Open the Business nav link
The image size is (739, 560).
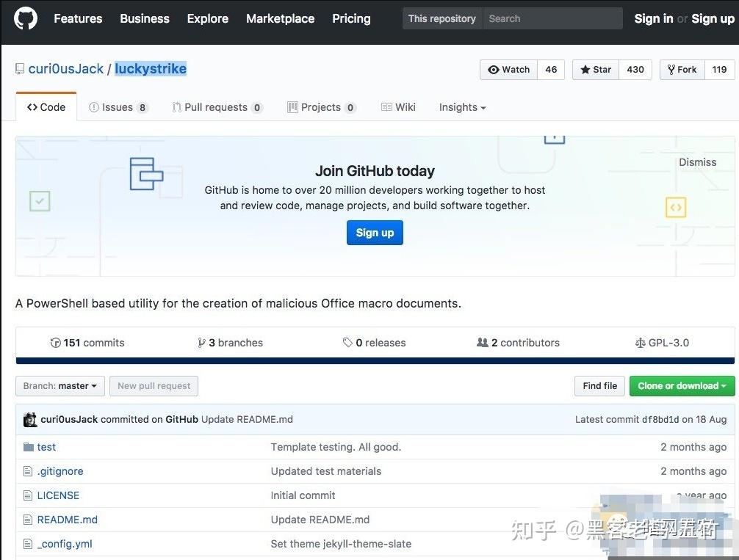144,19
